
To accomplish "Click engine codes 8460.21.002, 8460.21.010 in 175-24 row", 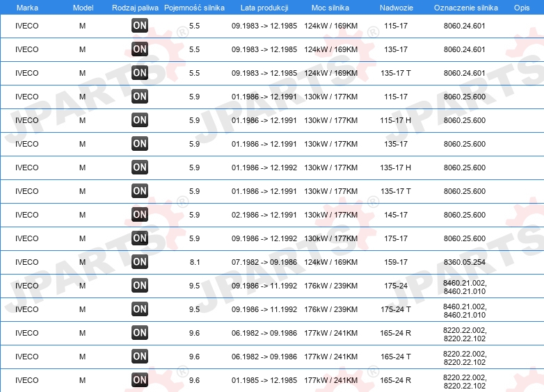I will click(x=465, y=287).
